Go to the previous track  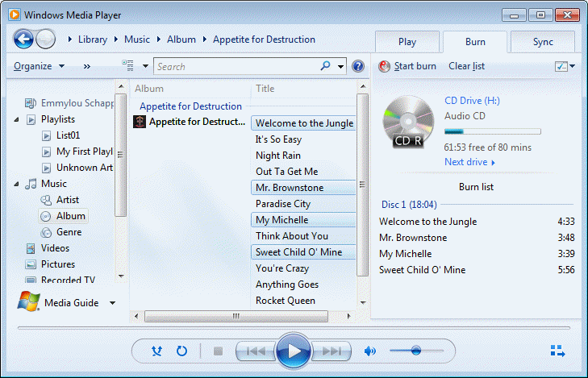click(255, 351)
